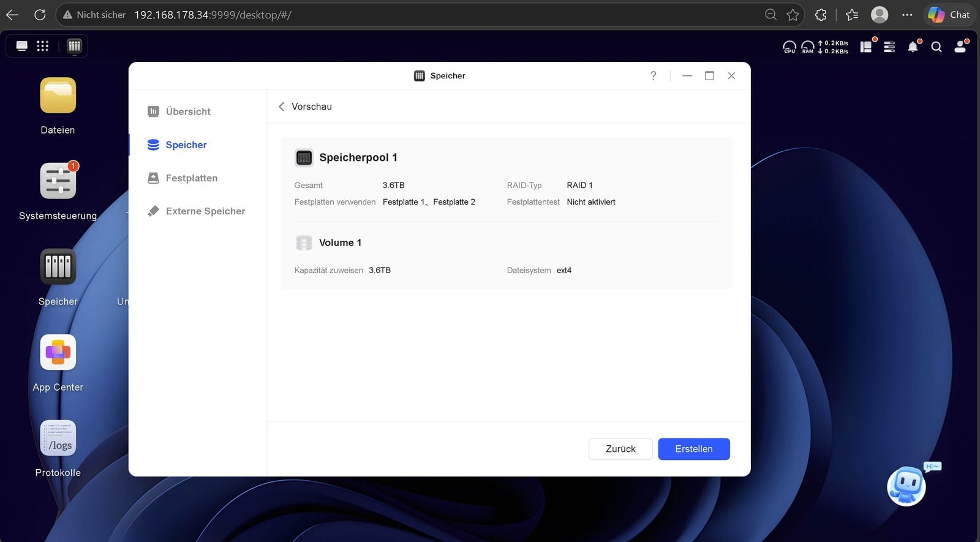Reload the browser page

(40, 15)
